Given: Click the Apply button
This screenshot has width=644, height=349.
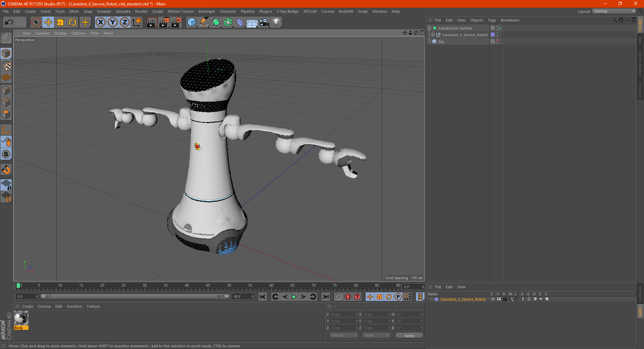Looking at the screenshot, I should coord(409,336).
